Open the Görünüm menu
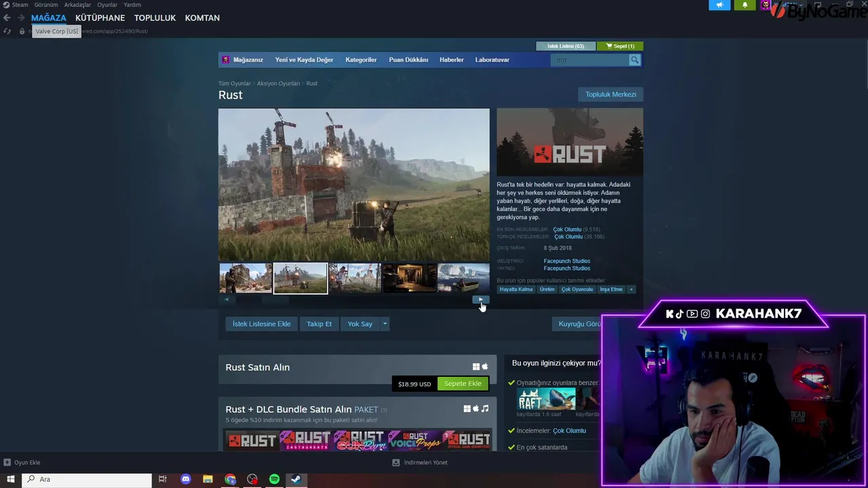The image size is (868, 488). 46,5
